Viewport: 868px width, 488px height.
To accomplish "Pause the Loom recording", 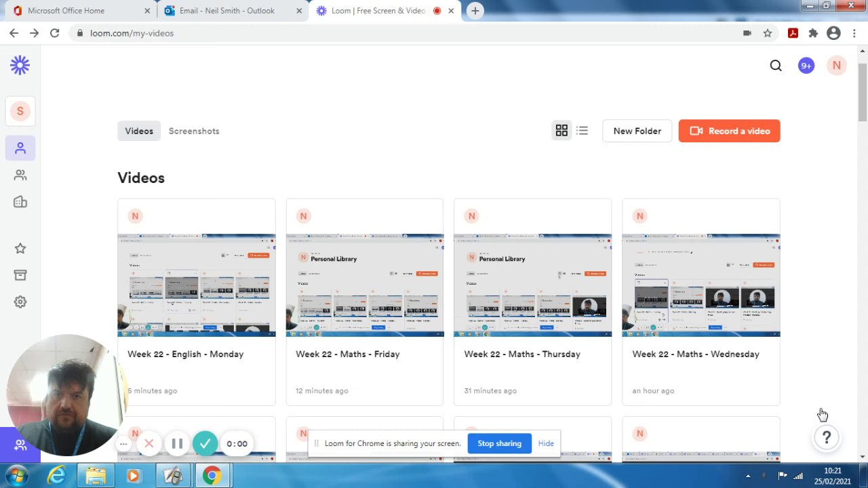I will 177,444.
